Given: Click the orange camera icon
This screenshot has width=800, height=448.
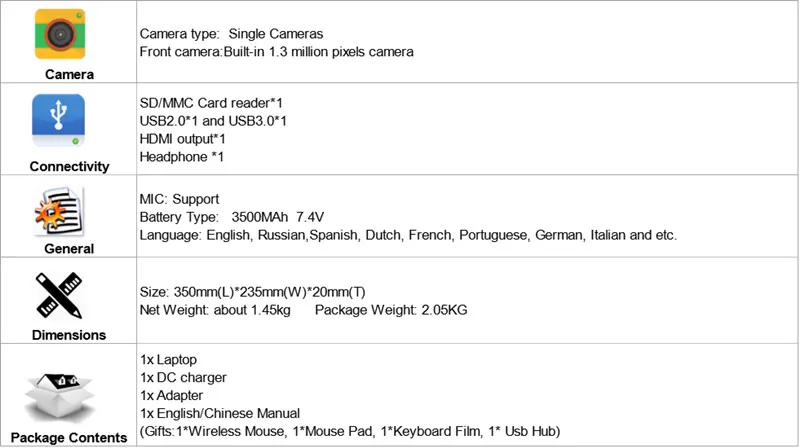Looking at the screenshot, I should pyautogui.click(x=69, y=34).
